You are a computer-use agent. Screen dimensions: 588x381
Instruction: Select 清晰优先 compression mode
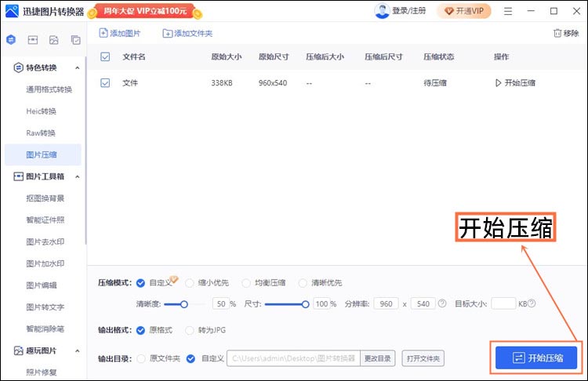click(x=303, y=283)
